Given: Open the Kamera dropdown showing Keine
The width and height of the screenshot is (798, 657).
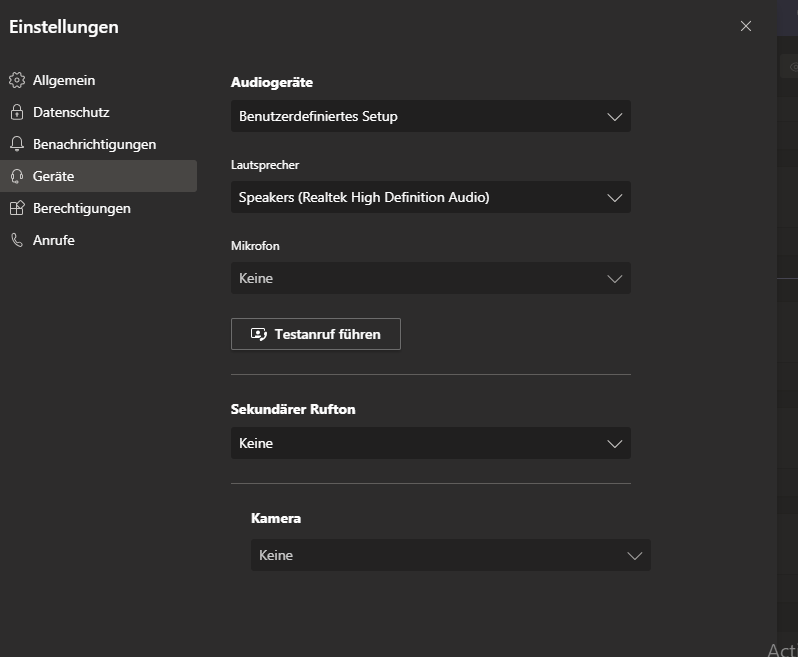Looking at the screenshot, I should pyautogui.click(x=450, y=555).
